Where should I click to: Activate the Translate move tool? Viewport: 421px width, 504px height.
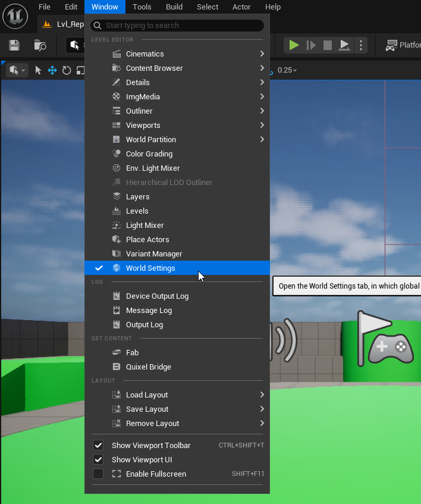52,70
